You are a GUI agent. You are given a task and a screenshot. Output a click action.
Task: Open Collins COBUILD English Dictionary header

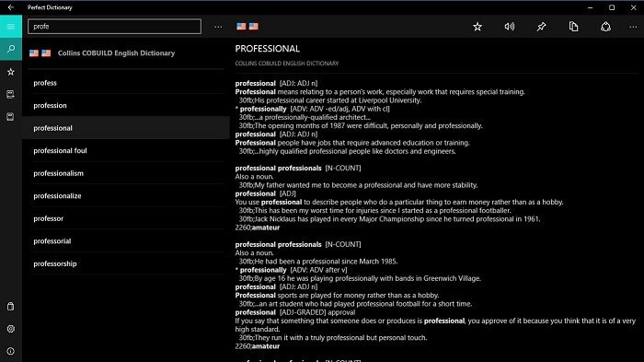coord(116,53)
